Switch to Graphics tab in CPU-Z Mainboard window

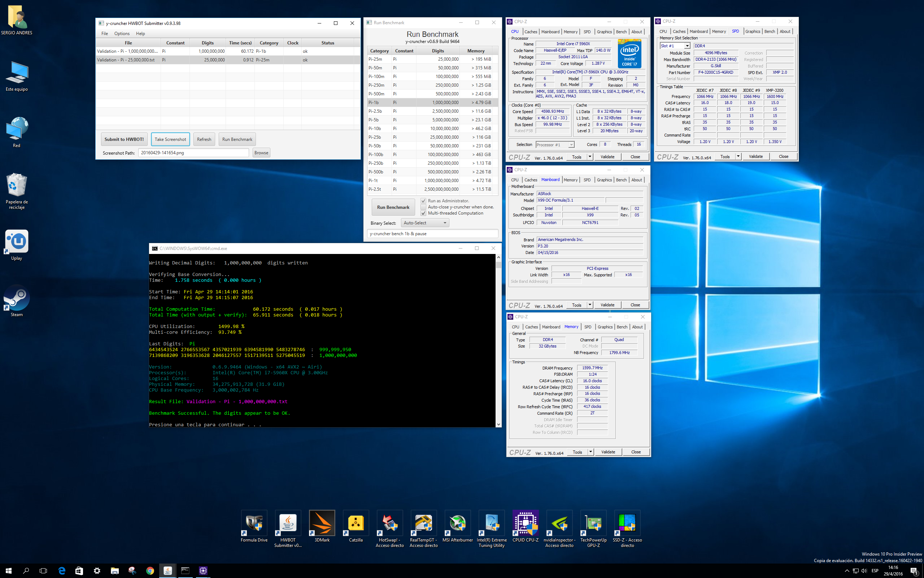[605, 180]
